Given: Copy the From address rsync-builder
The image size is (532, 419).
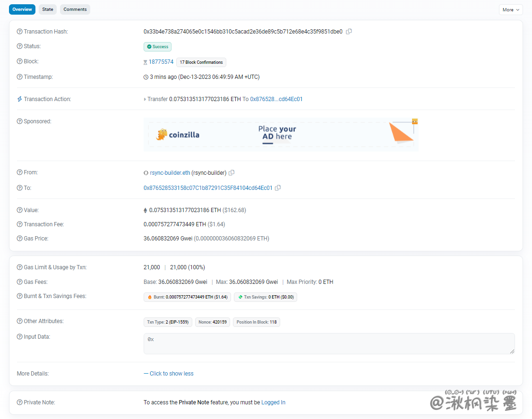Looking at the screenshot, I should click(x=232, y=173).
